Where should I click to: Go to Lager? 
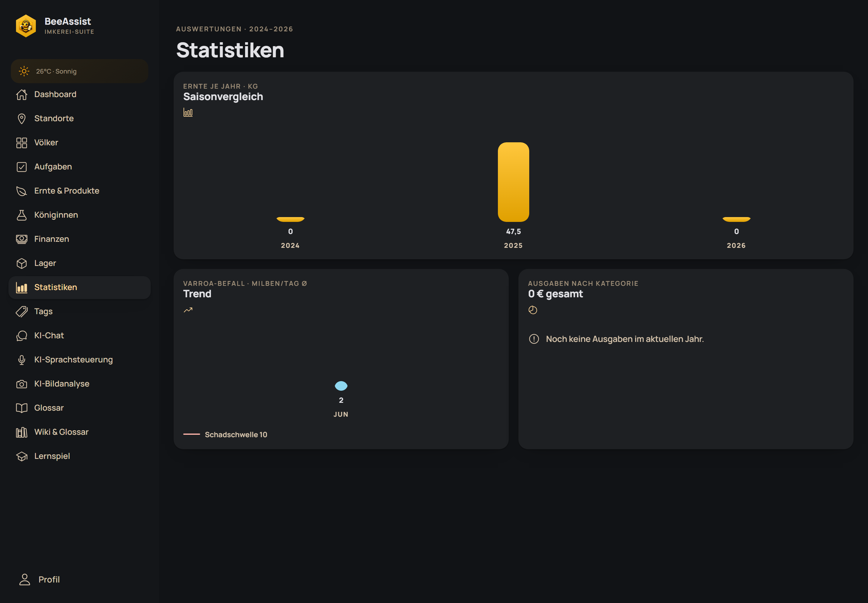(79, 263)
